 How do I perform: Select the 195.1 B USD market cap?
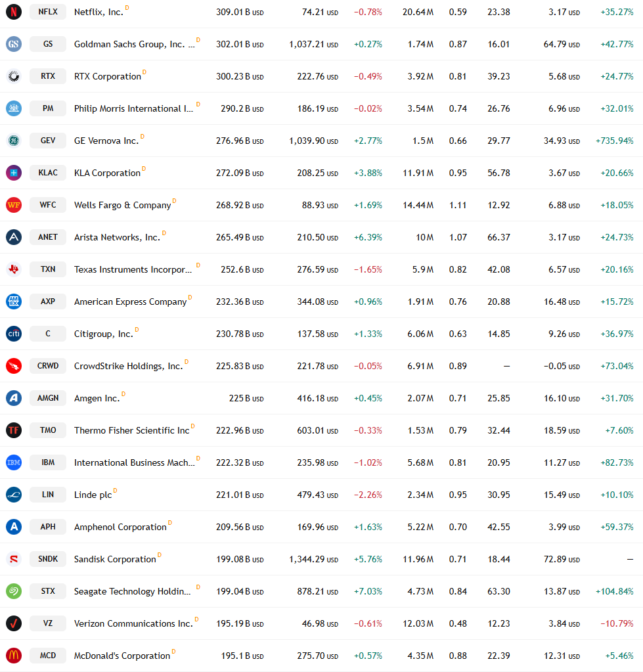(242, 656)
